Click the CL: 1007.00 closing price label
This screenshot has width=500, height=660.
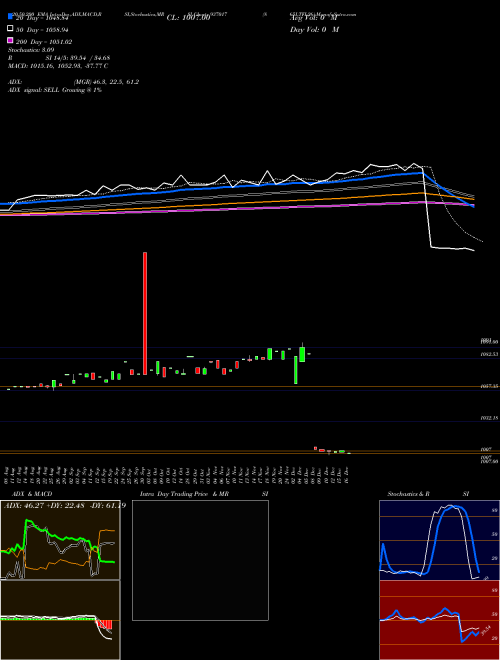188,18
